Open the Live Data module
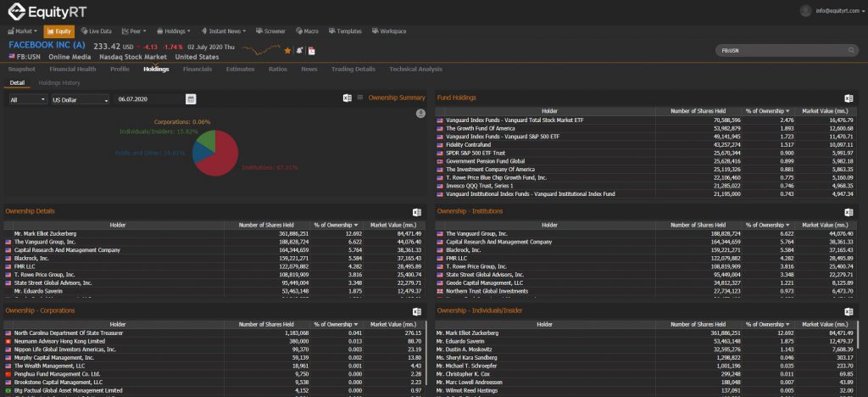 tap(97, 31)
